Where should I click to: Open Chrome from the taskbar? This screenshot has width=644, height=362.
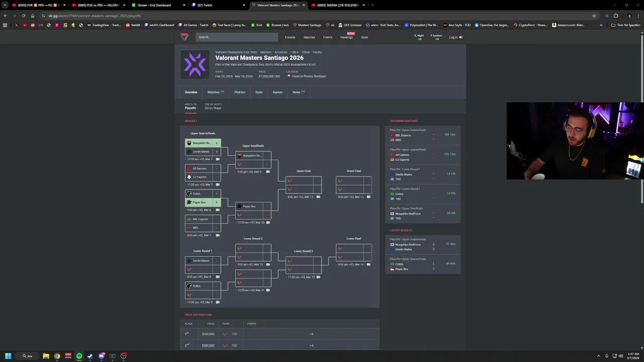[x=57, y=356]
